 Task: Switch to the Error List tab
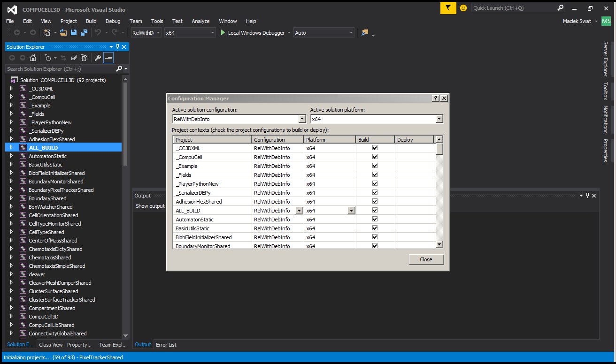click(x=166, y=345)
